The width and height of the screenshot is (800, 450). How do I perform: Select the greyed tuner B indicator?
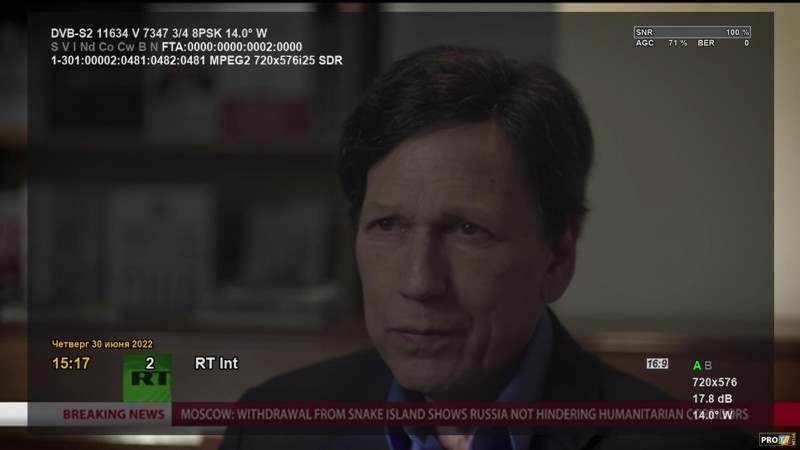(708, 365)
